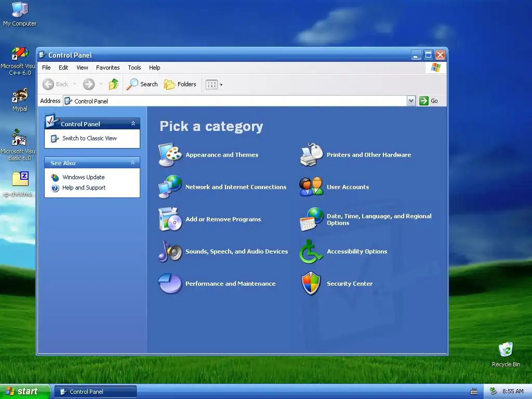Click the Switch to Classic View link
The image size is (532, 399).
(x=89, y=138)
